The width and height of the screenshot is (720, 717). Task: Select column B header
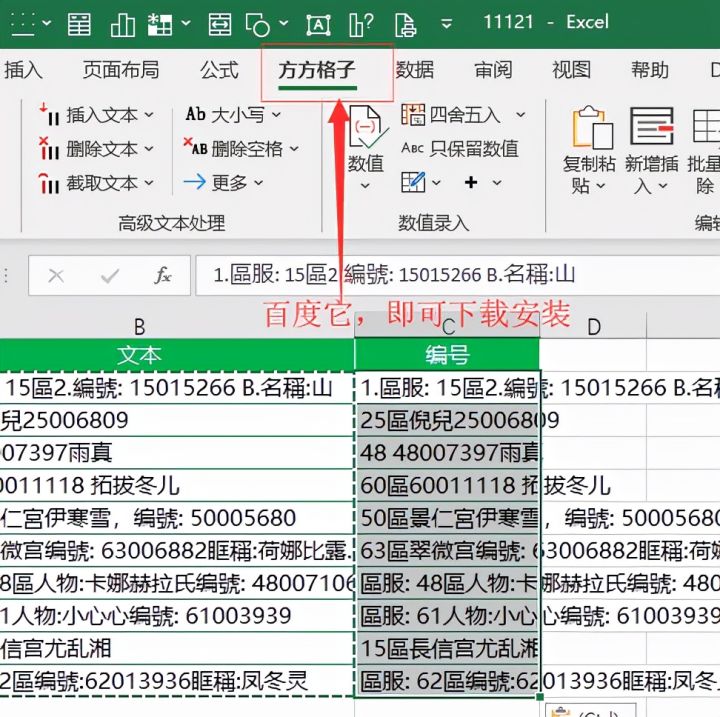point(139,327)
